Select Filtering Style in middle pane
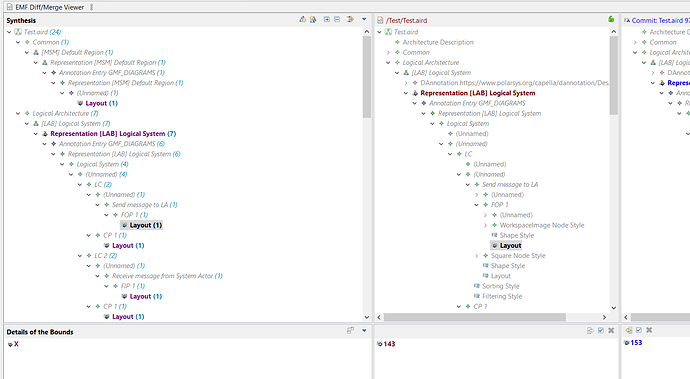Viewport: 690px width, 379px height. [x=502, y=296]
